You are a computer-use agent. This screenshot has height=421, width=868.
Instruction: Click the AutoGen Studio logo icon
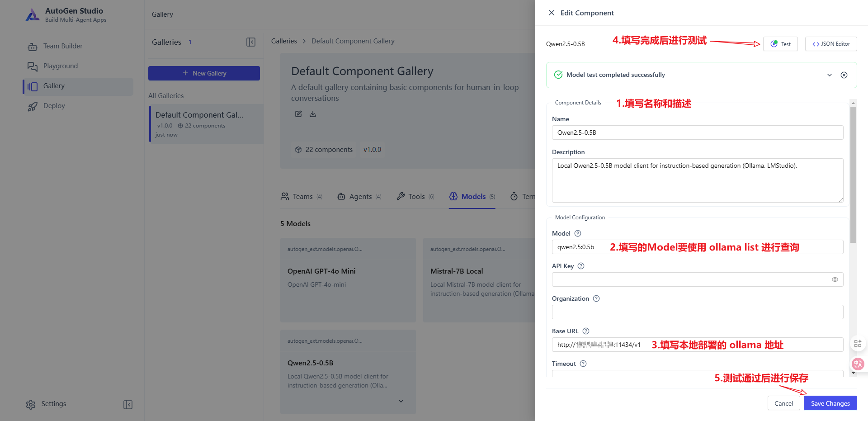(33, 15)
